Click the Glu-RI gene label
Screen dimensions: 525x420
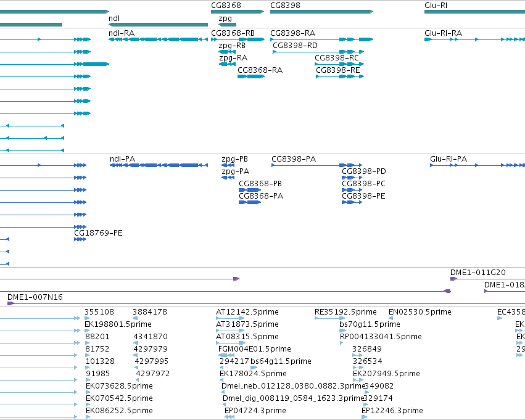(x=436, y=6)
